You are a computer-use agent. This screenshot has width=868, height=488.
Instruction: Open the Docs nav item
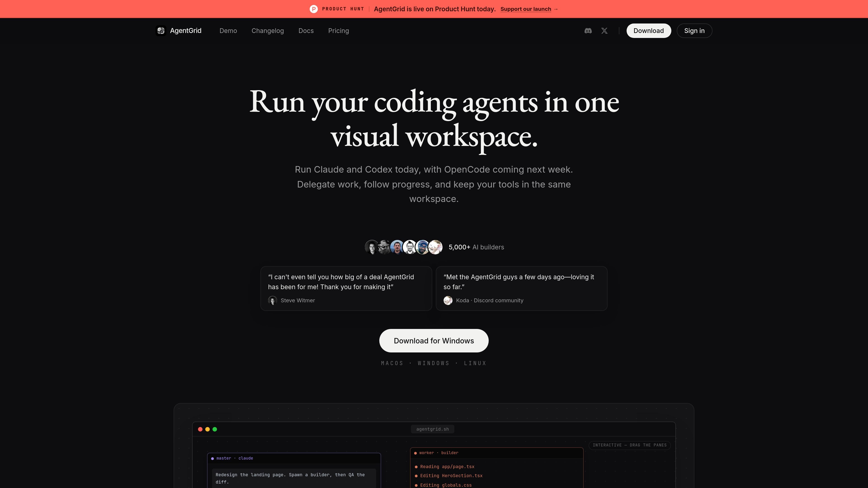[x=306, y=31]
